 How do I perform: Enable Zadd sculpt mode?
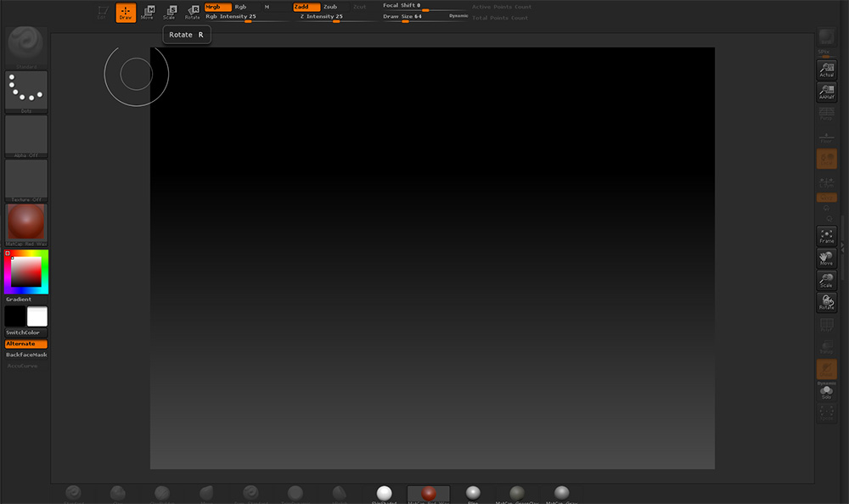coord(306,7)
